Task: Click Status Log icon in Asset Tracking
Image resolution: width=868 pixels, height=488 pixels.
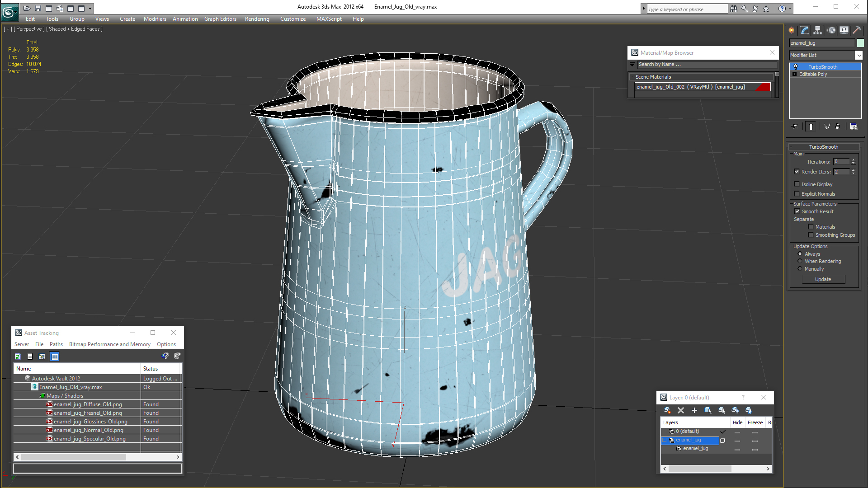Action: (30, 357)
